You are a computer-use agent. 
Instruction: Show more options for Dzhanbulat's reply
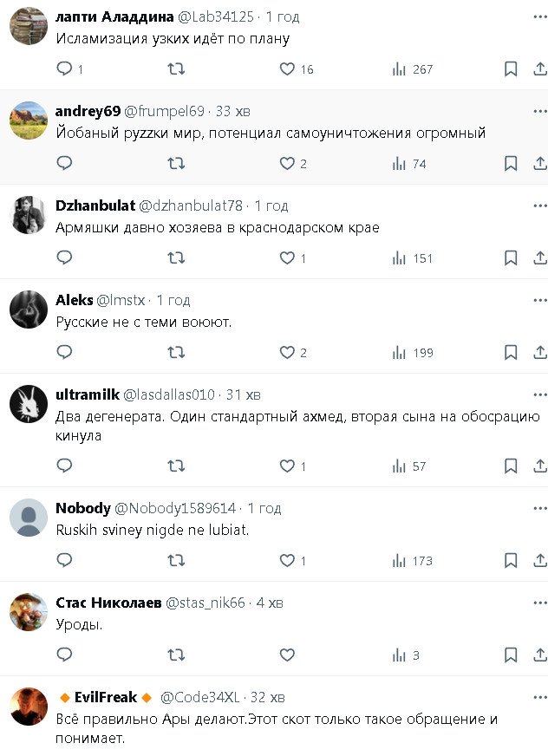tap(539, 205)
